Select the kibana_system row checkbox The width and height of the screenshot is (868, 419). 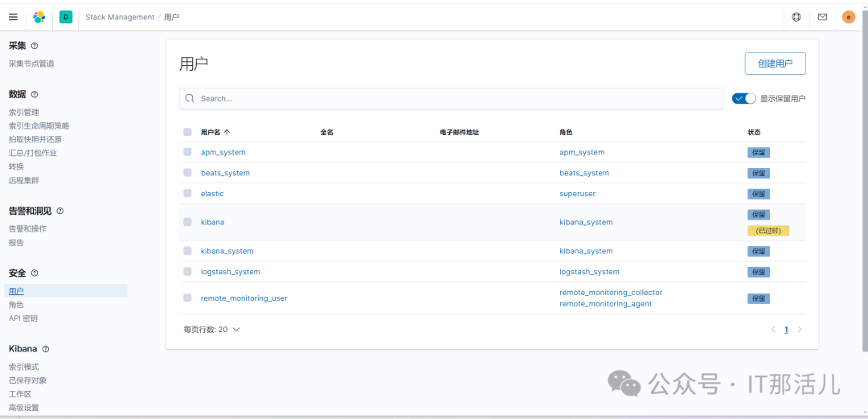[187, 250]
